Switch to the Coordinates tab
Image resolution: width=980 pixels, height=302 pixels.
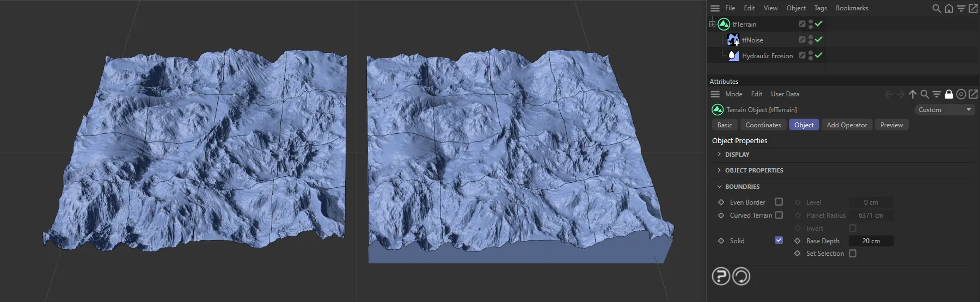tap(763, 125)
